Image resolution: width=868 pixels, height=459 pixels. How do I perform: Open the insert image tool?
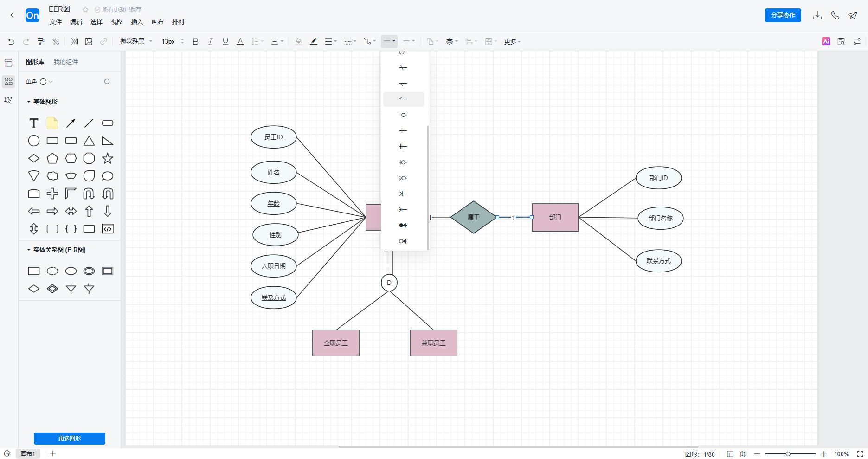tap(89, 42)
